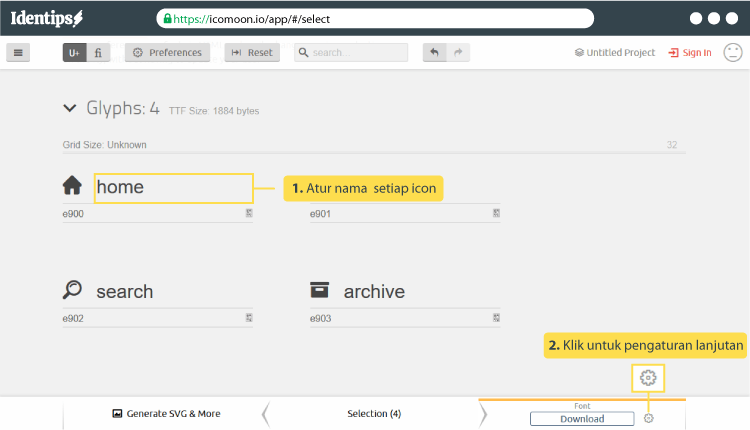Redo the last undone action
This screenshot has height=430, width=750.
coord(459,53)
